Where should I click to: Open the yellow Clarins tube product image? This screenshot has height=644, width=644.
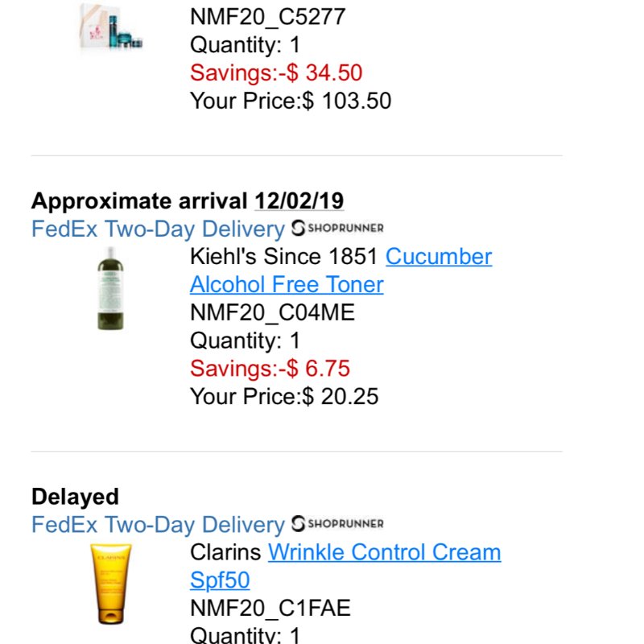pyautogui.click(x=111, y=584)
